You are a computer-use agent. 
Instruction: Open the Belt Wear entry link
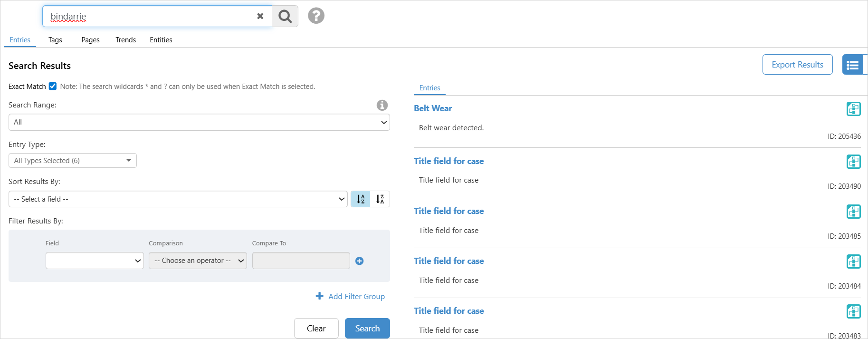(433, 108)
